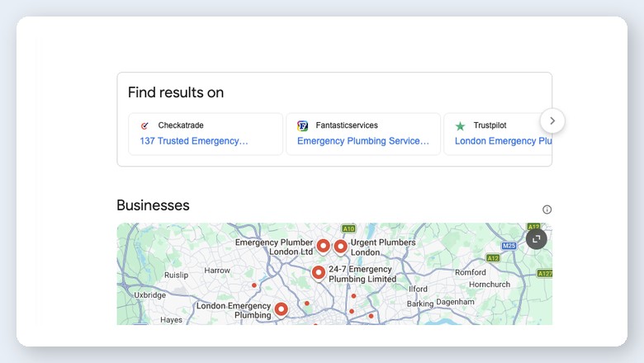This screenshot has width=644, height=363.
Task: Select the Urgent Plumbers London map pin
Action: click(x=340, y=247)
